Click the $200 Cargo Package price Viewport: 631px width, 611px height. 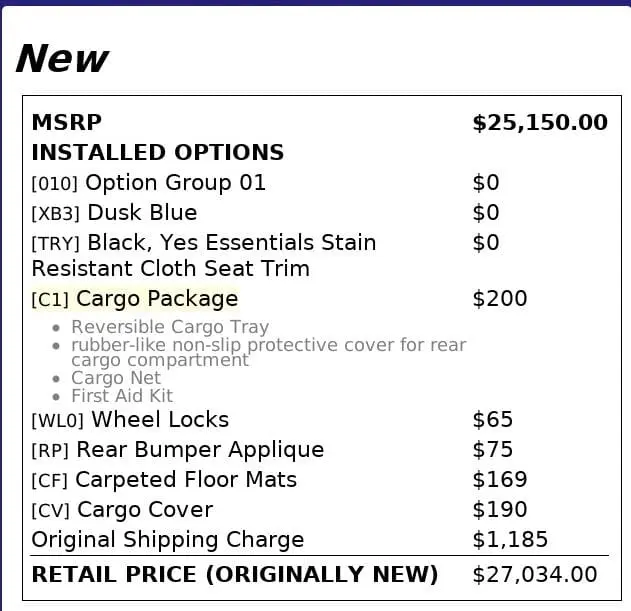(x=499, y=299)
